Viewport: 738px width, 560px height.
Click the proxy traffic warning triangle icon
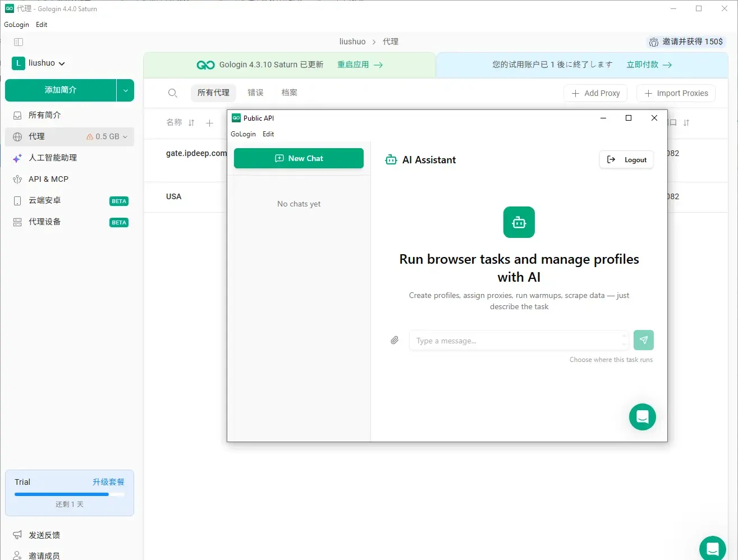pos(90,136)
